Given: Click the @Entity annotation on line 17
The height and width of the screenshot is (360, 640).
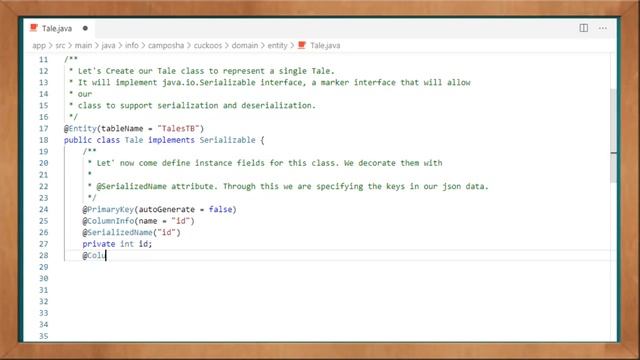Looking at the screenshot, I should 80,129.
